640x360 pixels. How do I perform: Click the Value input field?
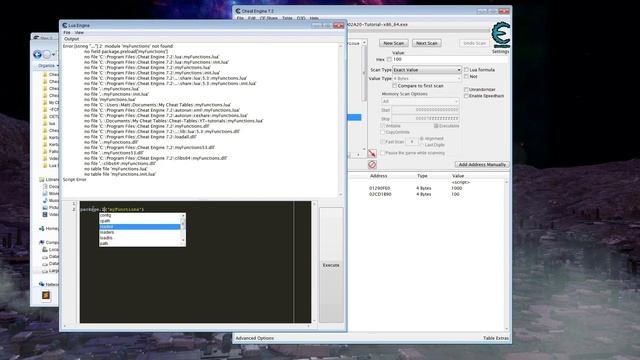point(449,60)
